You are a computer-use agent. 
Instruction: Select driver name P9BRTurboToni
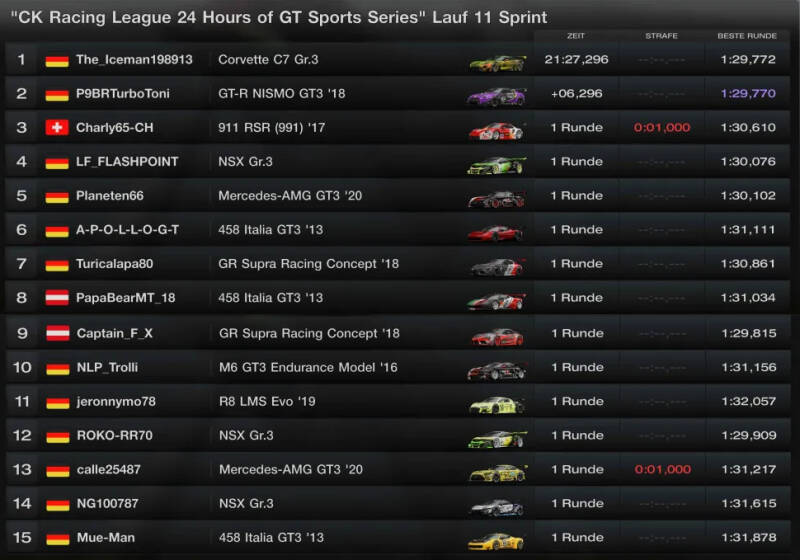tap(122, 94)
